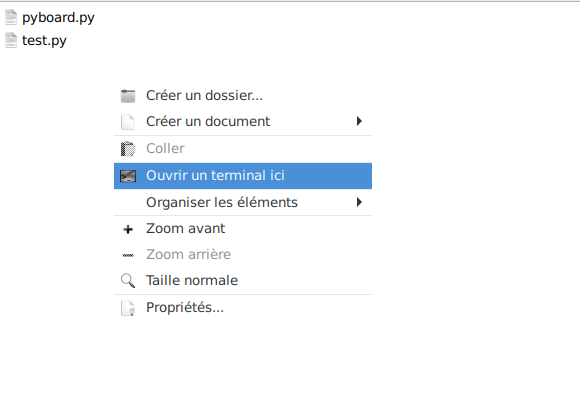The image size is (580, 408).
Task: Open Propriétés... from the context menu
Action: click(x=243, y=308)
